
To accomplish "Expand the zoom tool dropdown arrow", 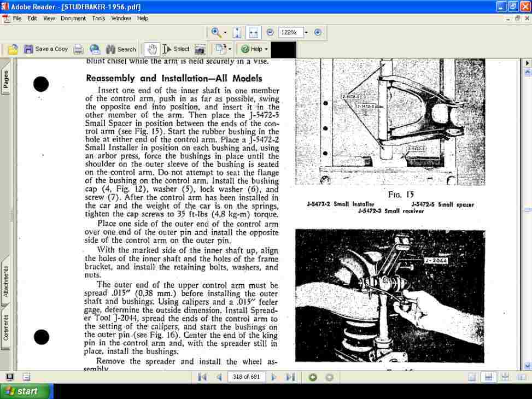I will click(225, 33).
